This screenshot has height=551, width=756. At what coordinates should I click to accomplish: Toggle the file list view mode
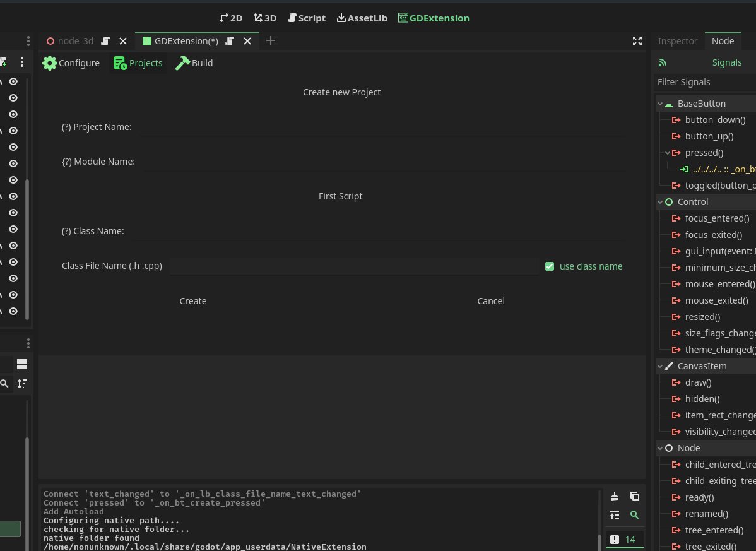[x=21, y=364]
